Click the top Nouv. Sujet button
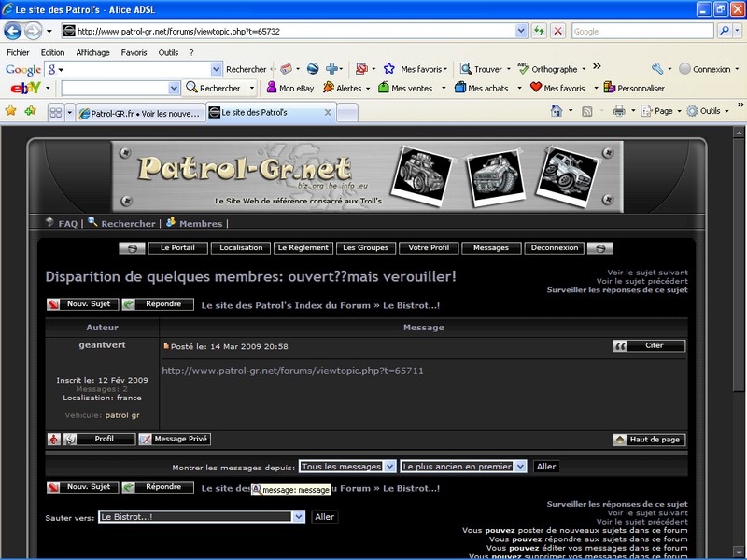747x560 pixels. [82, 304]
